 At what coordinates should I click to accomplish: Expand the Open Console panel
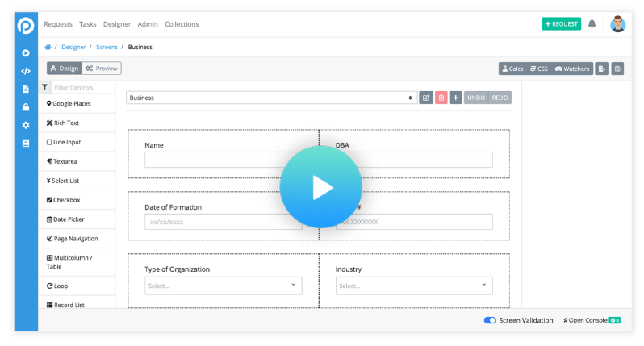585,320
